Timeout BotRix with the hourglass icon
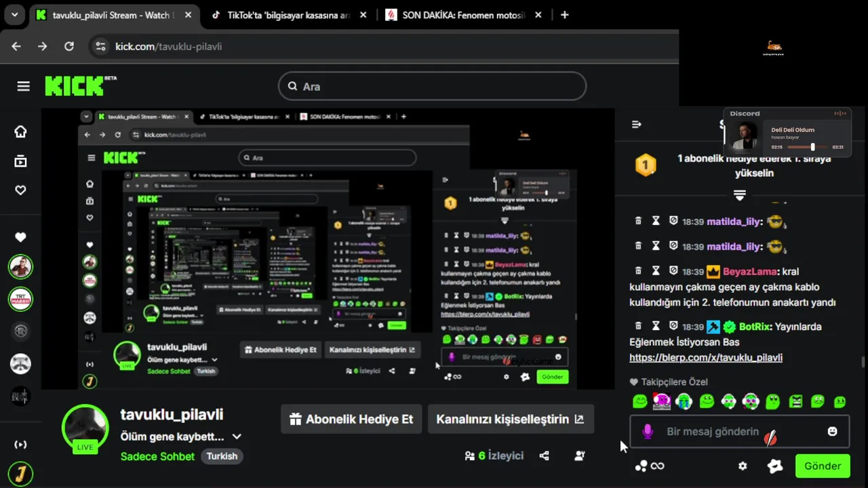Screen dimensions: 868x488 tap(656, 325)
